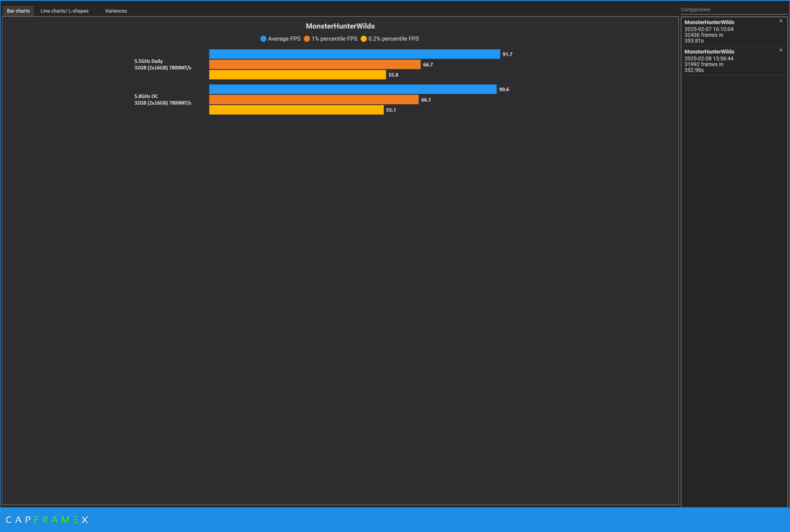
Task: Click the orange 66.1 percentile bar
Action: (314, 99)
